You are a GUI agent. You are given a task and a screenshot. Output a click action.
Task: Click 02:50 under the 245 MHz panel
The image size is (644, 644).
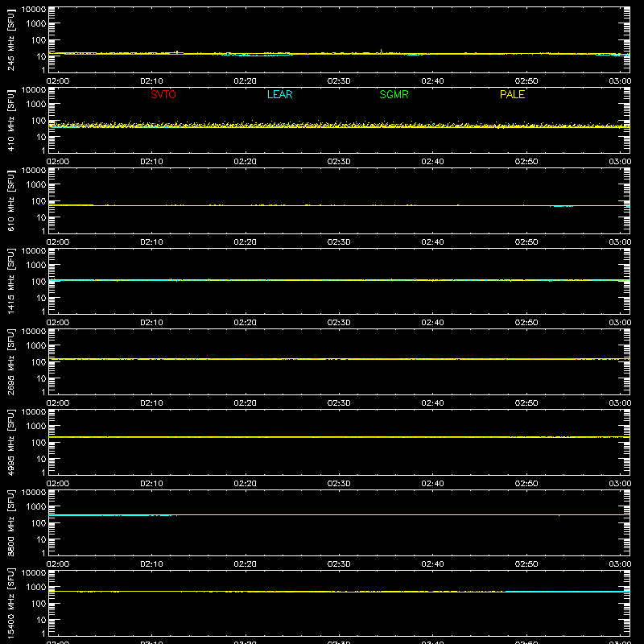point(526,81)
